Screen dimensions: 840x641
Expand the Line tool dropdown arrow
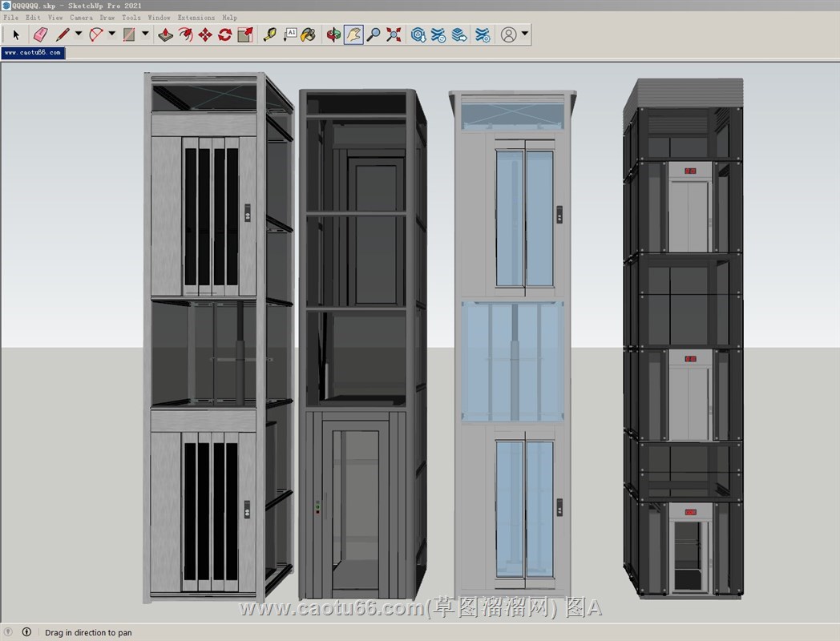(79, 33)
